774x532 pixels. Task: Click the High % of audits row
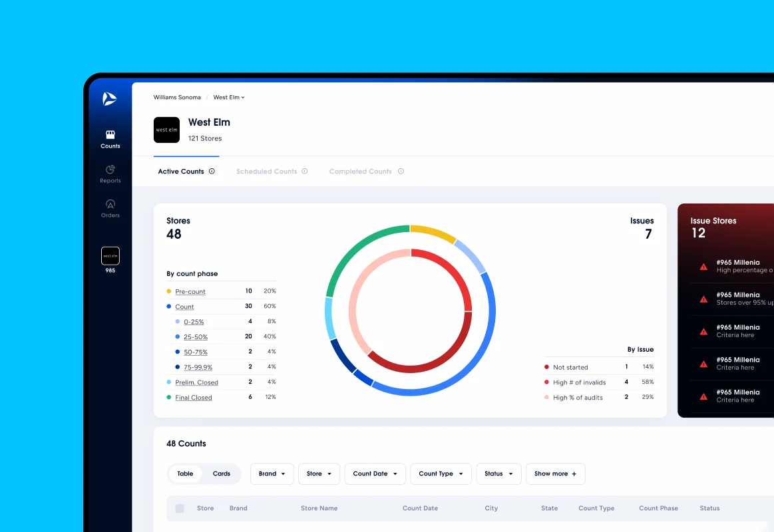(x=599, y=398)
